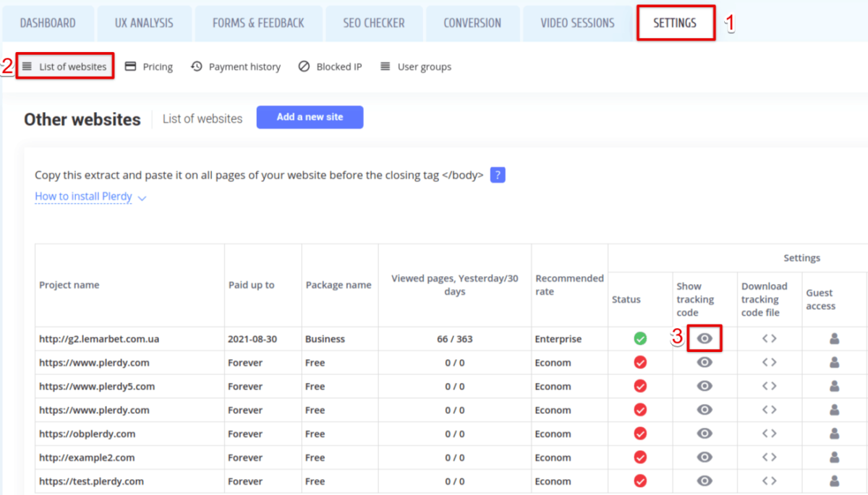Download tracking code file for g2.lemarbet.com.ua
This screenshot has width=868, height=495.
768,338
